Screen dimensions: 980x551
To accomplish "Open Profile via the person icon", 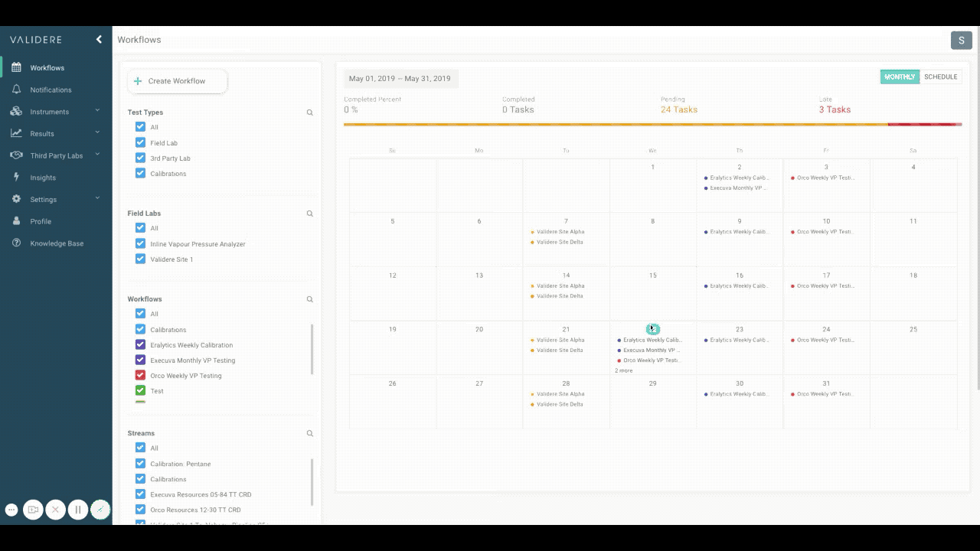I will coord(15,221).
